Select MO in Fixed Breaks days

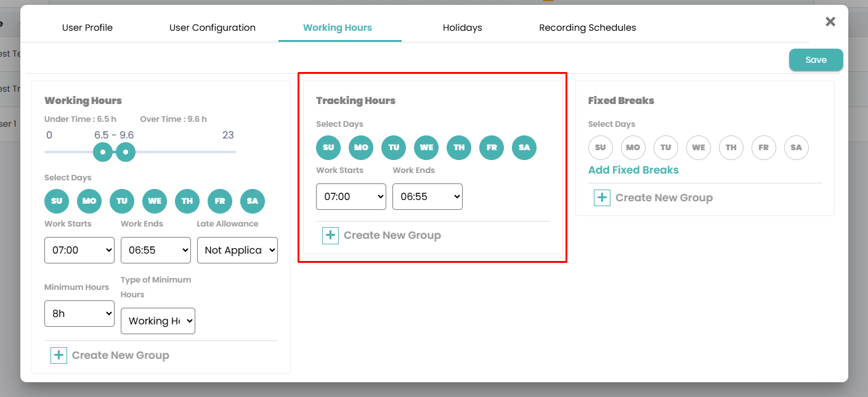pos(633,148)
